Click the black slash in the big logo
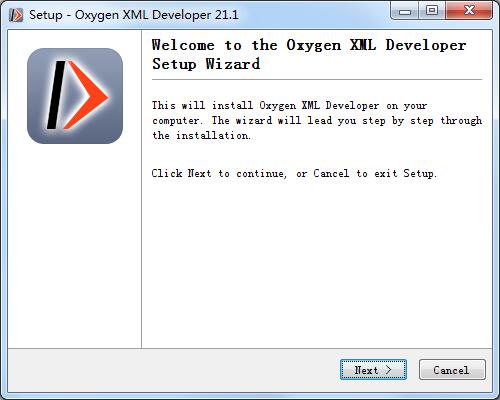The image size is (500, 400). point(56,95)
